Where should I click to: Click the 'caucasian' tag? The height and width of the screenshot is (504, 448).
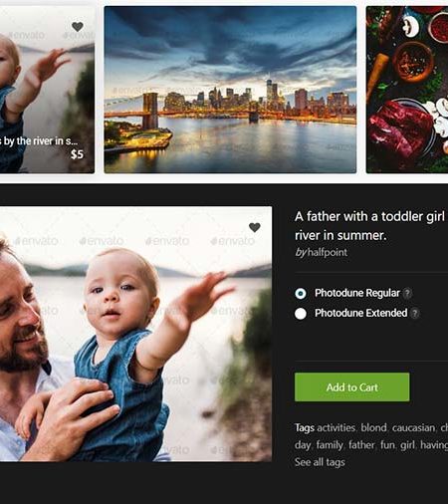(x=413, y=428)
